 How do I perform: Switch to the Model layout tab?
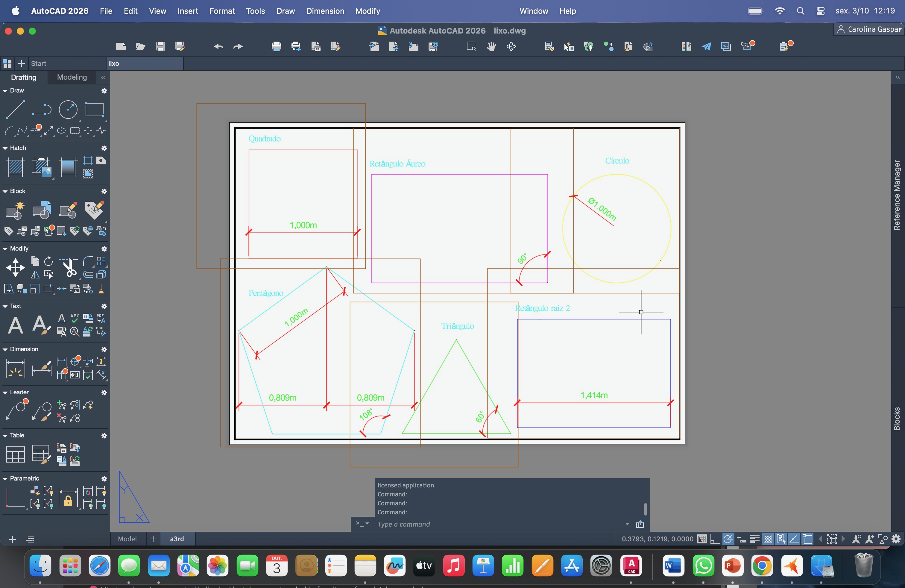(x=127, y=539)
